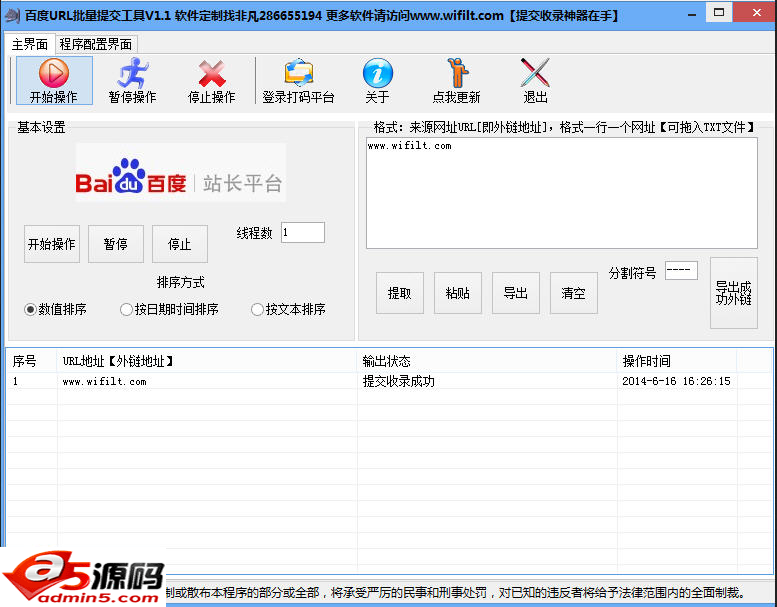Click the Baidu 站长平台 logo image

[x=180, y=172]
